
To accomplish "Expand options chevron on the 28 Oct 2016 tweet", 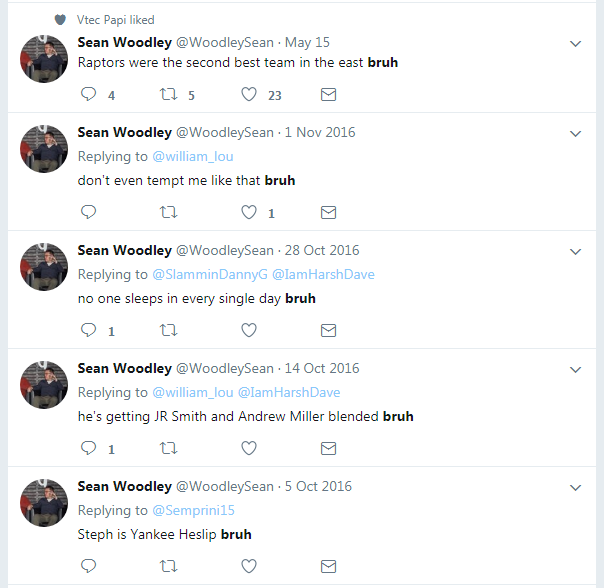I will pyautogui.click(x=575, y=252).
